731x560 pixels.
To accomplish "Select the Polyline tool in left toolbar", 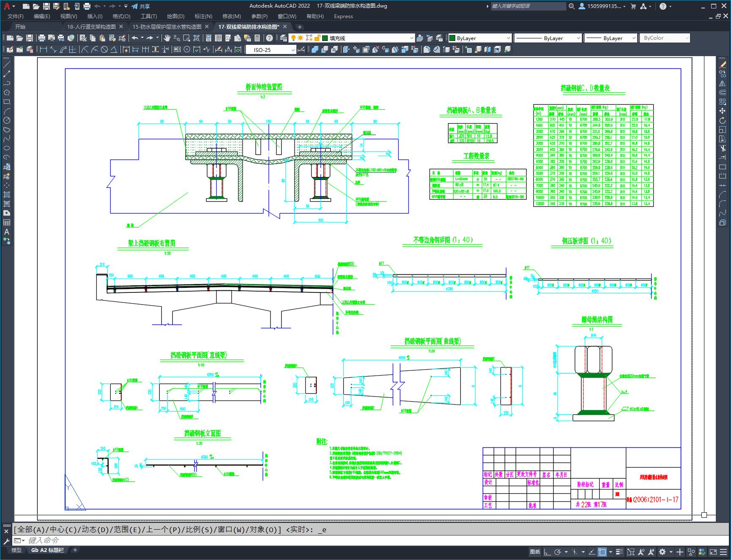I will [7, 83].
